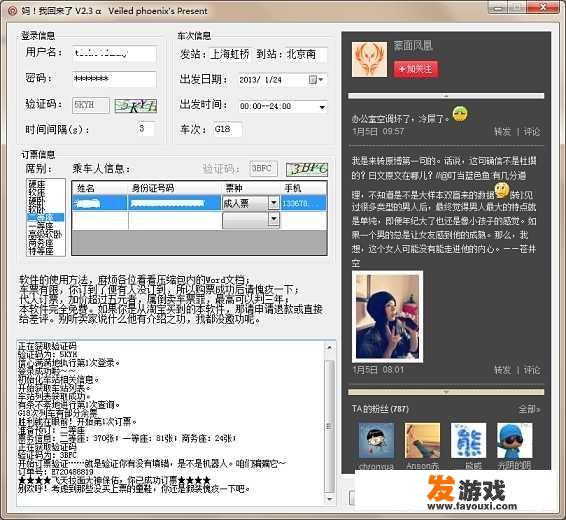Click the 全部» link for all fans
The width and height of the screenshot is (566, 520).
point(530,409)
